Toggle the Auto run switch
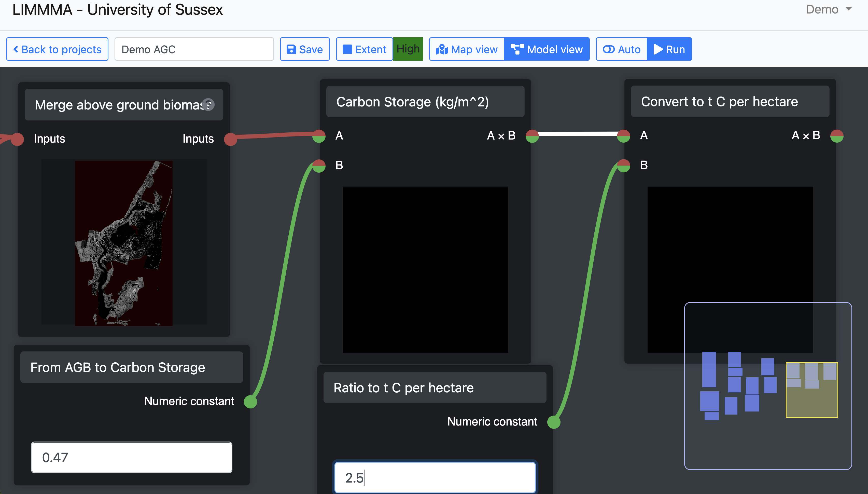Viewport: 868px width, 494px height. point(622,49)
